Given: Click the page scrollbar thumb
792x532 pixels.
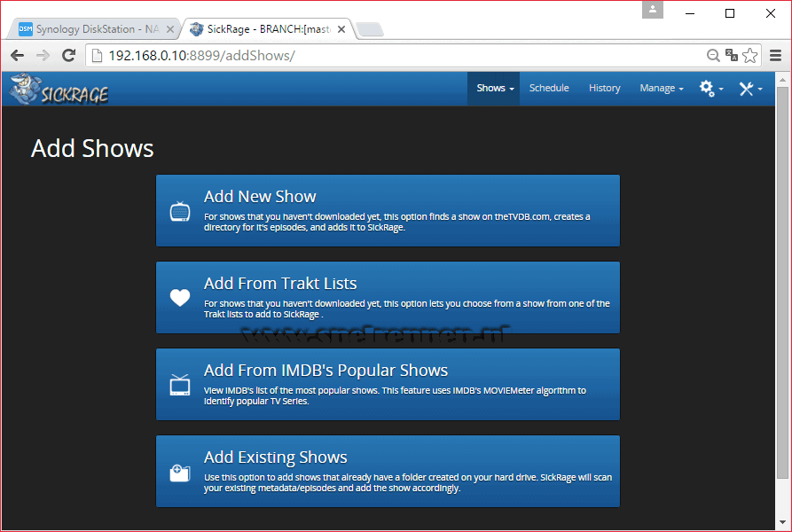Looking at the screenshot, I should (782, 283).
